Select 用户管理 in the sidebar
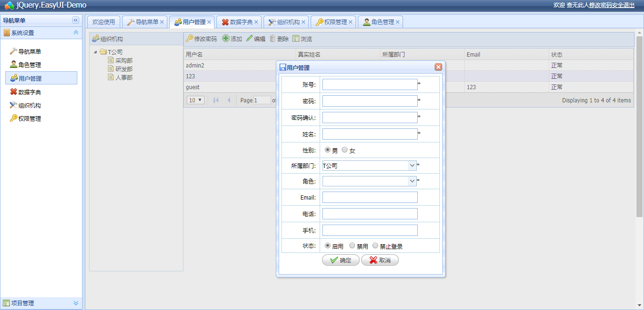This screenshot has width=644, height=310. tap(41, 78)
